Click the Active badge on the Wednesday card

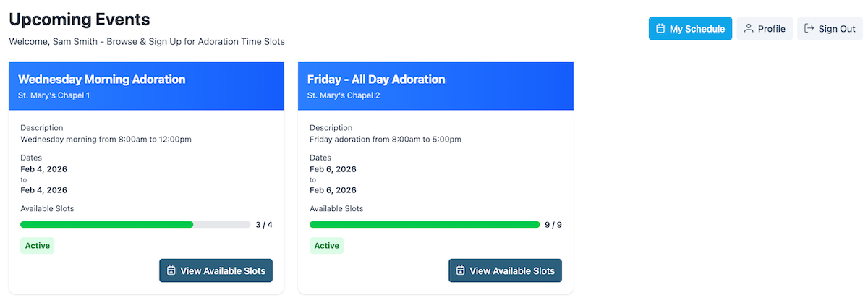tap(38, 246)
